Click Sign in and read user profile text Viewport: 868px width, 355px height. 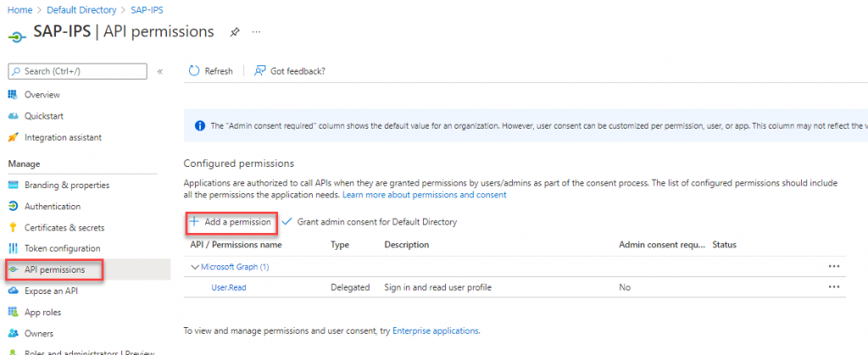438,287
